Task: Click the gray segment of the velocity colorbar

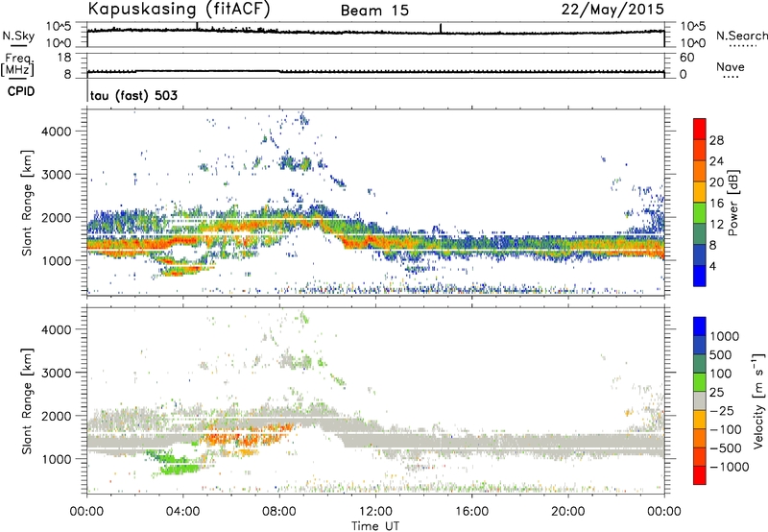Action: pos(700,400)
